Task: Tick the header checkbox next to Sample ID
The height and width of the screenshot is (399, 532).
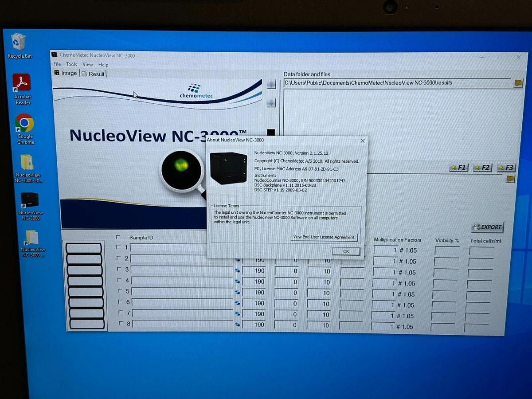Action: [118, 237]
